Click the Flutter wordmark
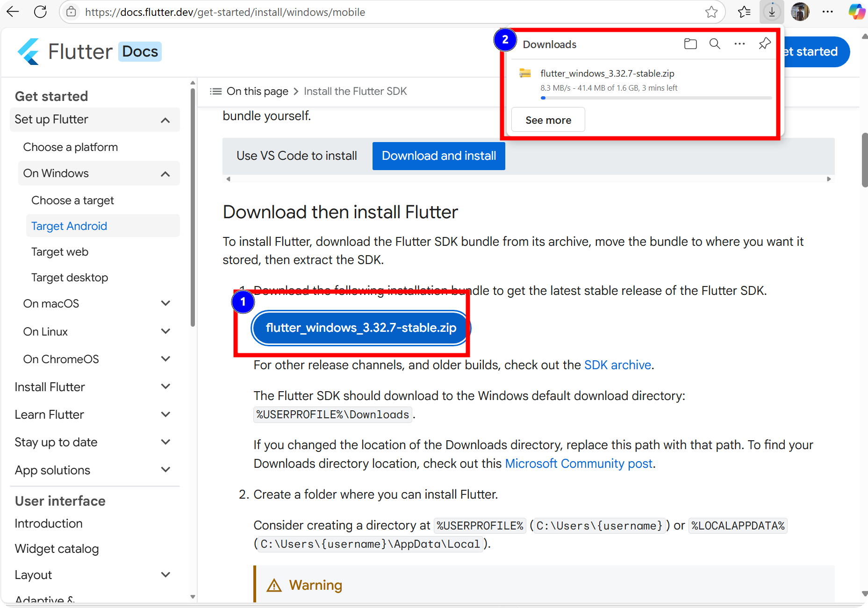 pyautogui.click(x=80, y=51)
